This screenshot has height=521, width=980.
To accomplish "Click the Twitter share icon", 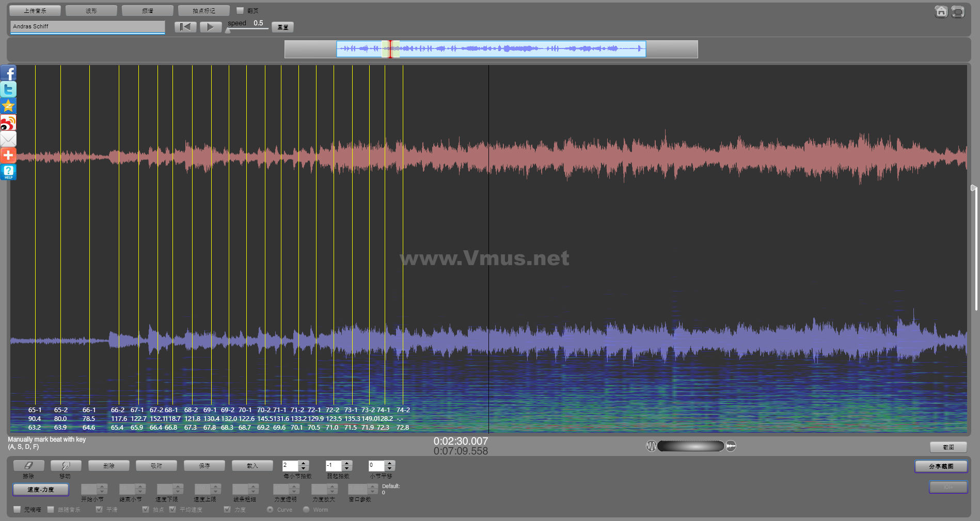I will pos(8,90).
